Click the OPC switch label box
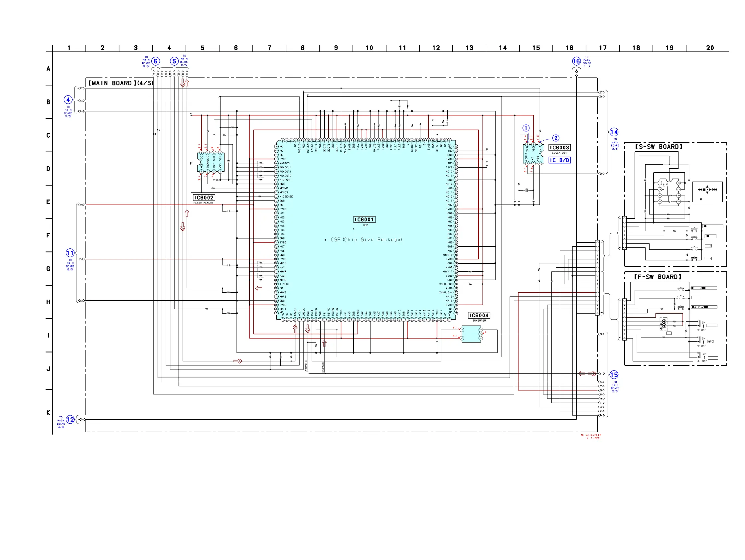The image size is (745, 560). coord(711,342)
